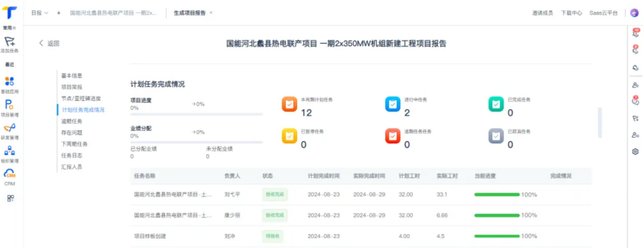Click the flag icon in right sidebar
This screenshot has height=248, width=644.
point(635,119)
